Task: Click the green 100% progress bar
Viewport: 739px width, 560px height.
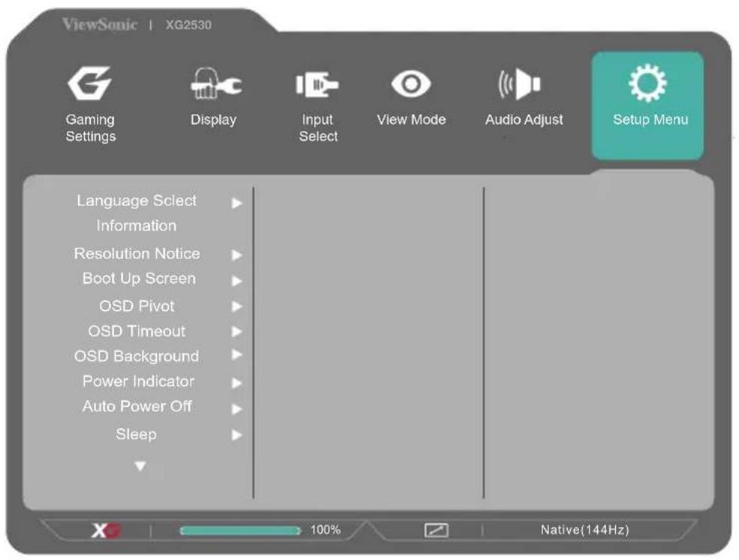Action: pyautogui.click(x=240, y=531)
